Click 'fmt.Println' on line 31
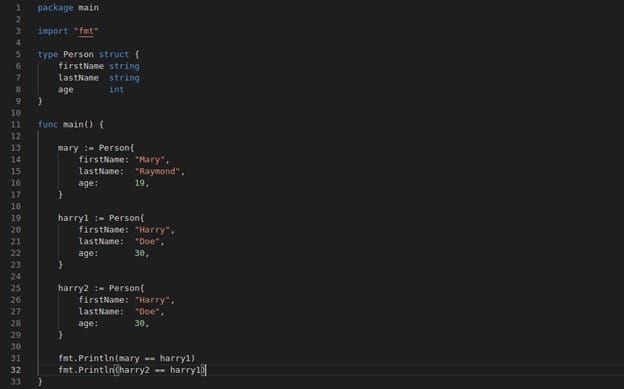Viewport: 624px width, 389px height. (x=86, y=358)
